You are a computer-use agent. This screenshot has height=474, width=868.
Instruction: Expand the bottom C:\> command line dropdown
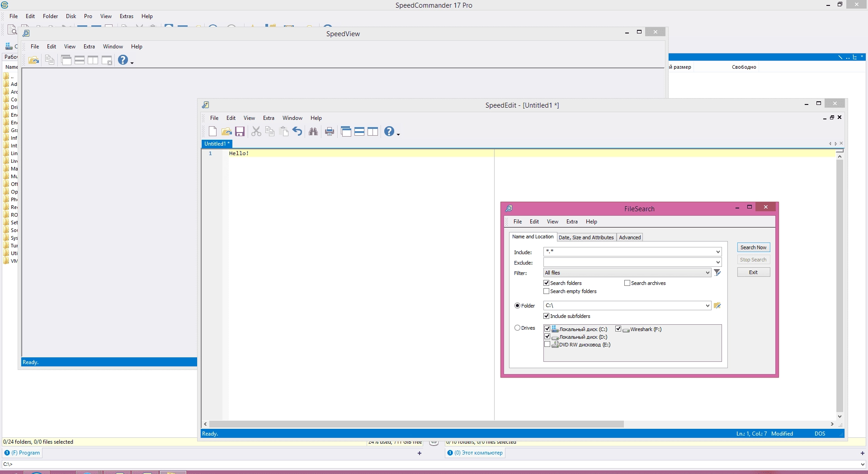tap(862, 464)
